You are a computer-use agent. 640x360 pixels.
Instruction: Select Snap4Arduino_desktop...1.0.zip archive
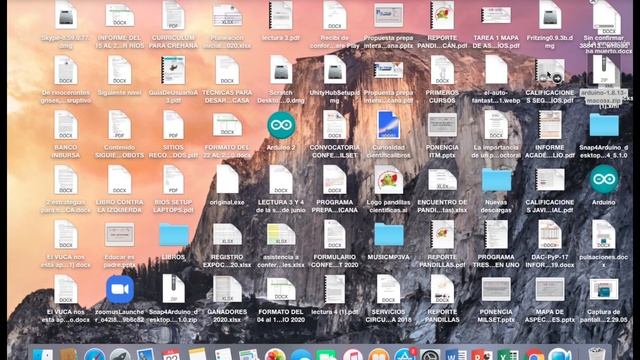tap(173, 289)
